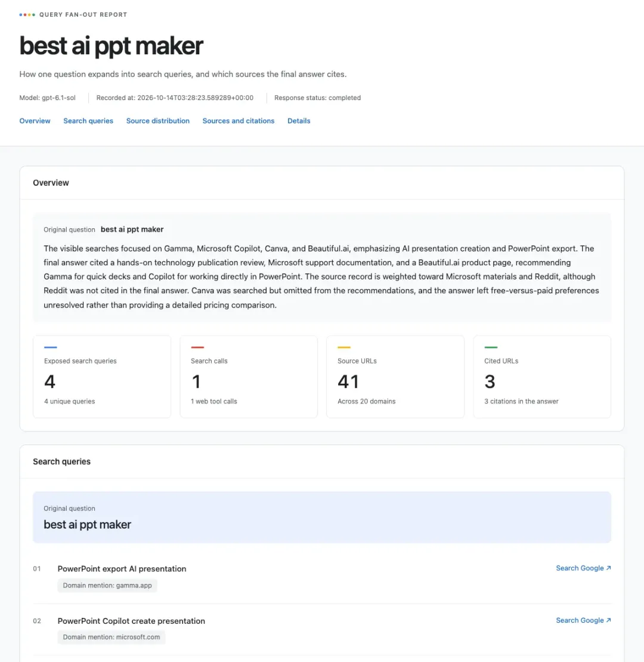Select the Exposed search queries card
Viewport: 644px width, 662px height.
[102, 377]
